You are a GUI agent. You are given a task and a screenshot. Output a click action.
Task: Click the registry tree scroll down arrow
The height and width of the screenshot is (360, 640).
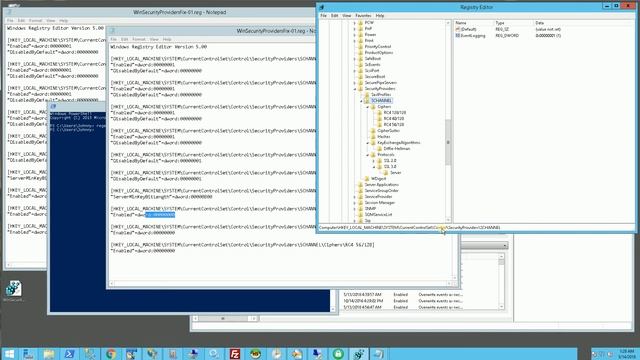448,220
